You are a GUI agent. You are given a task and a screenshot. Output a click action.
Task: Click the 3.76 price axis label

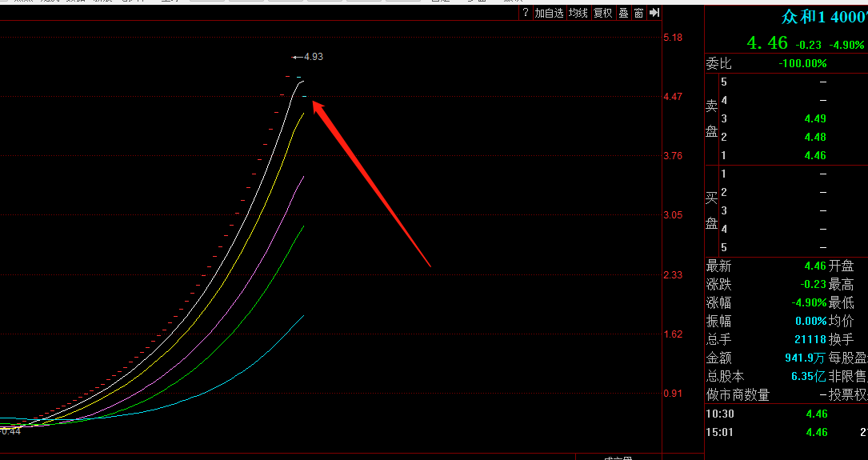(x=673, y=155)
